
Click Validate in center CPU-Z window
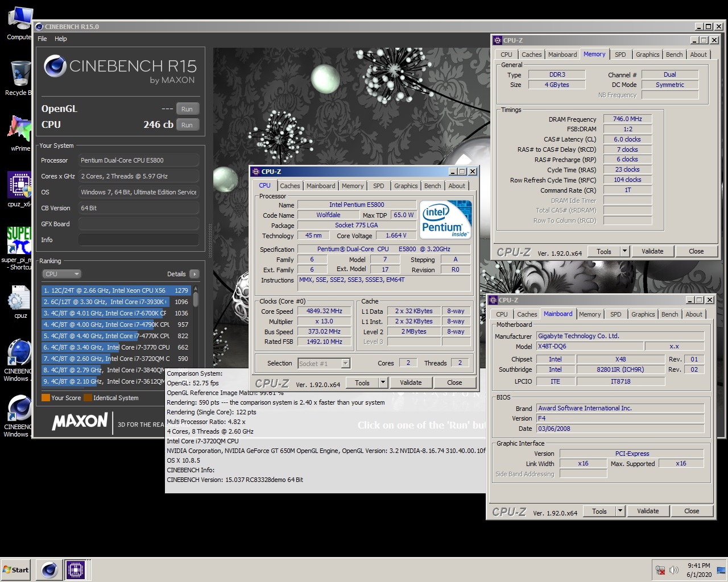(411, 383)
